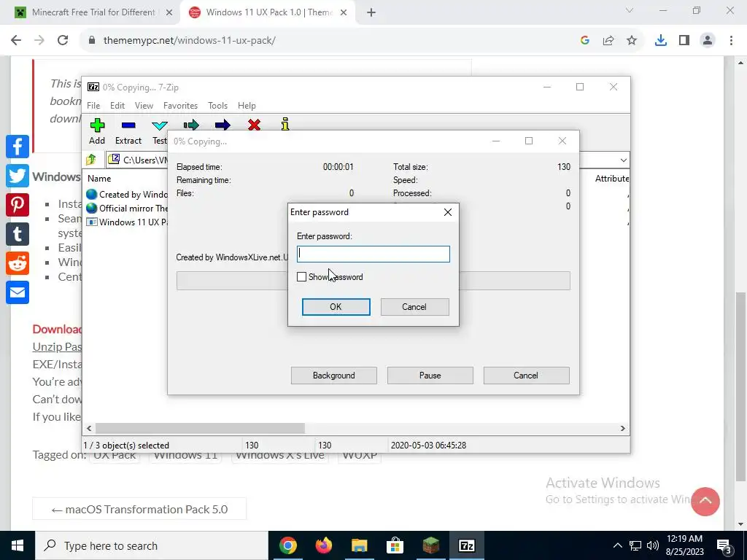Screen dimensions: 747x560
Task: Go up one folder level in 7-Zip
Action: click(91, 160)
